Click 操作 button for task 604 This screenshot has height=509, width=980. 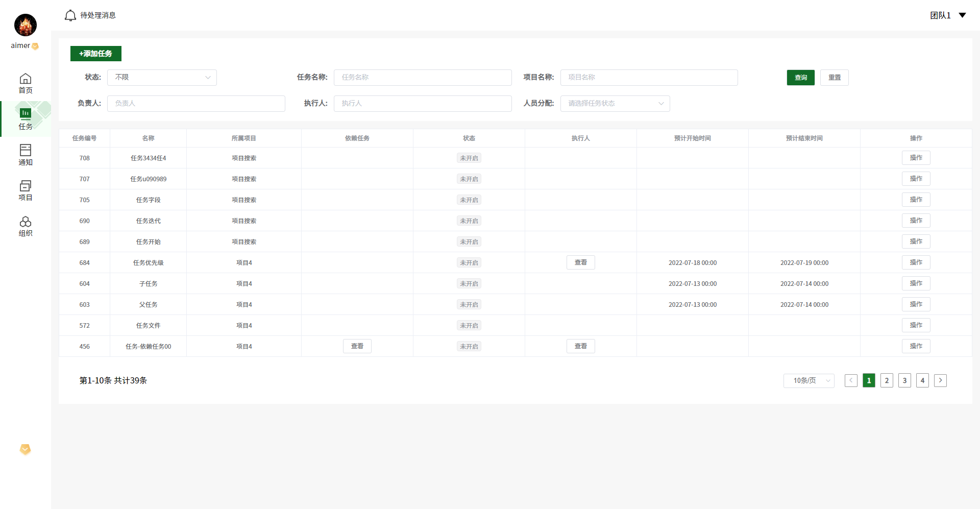(x=916, y=283)
